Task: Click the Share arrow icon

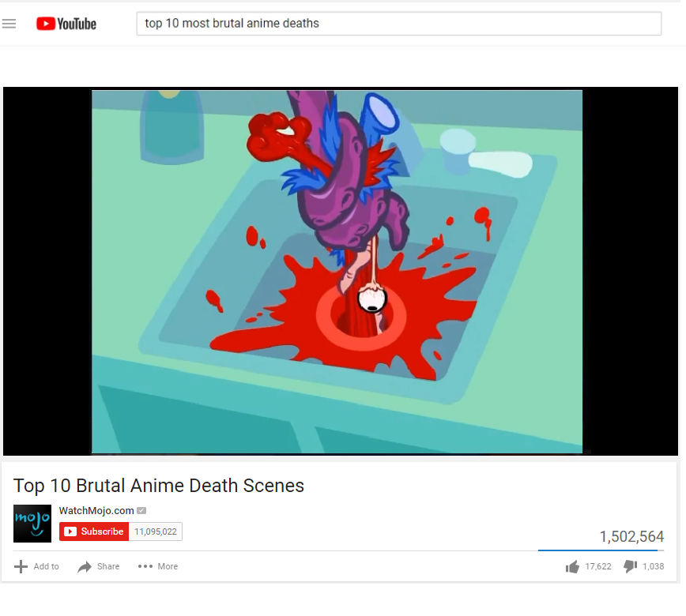Action: [85, 566]
